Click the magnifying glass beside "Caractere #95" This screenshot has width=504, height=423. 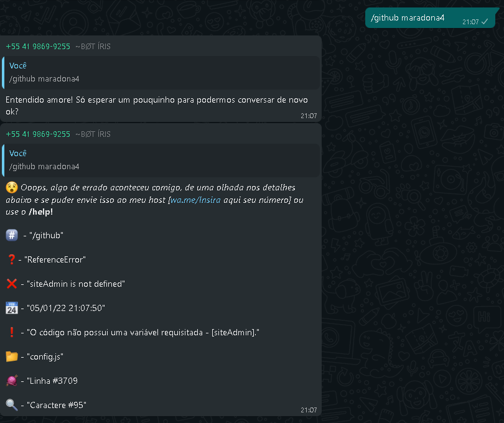(x=11, y=405)
